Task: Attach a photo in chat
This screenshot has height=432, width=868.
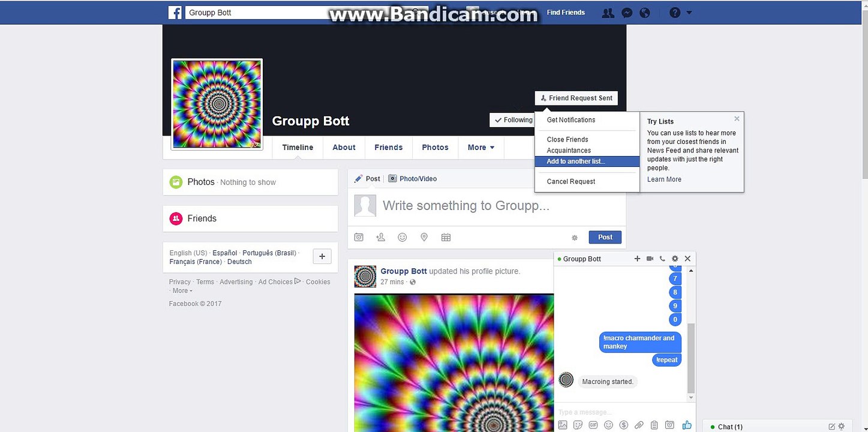Action: 563,425
